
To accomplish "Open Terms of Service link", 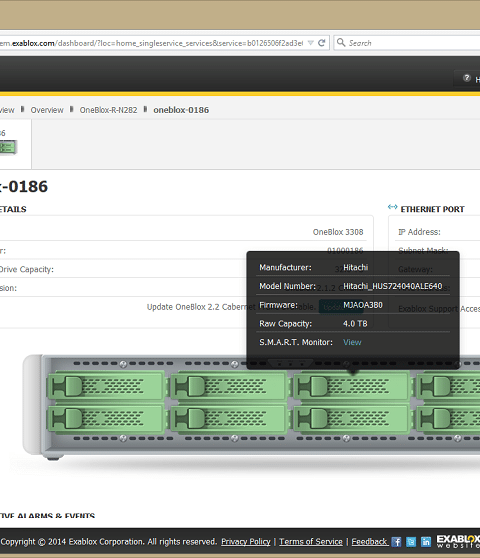I will point(311,542).
